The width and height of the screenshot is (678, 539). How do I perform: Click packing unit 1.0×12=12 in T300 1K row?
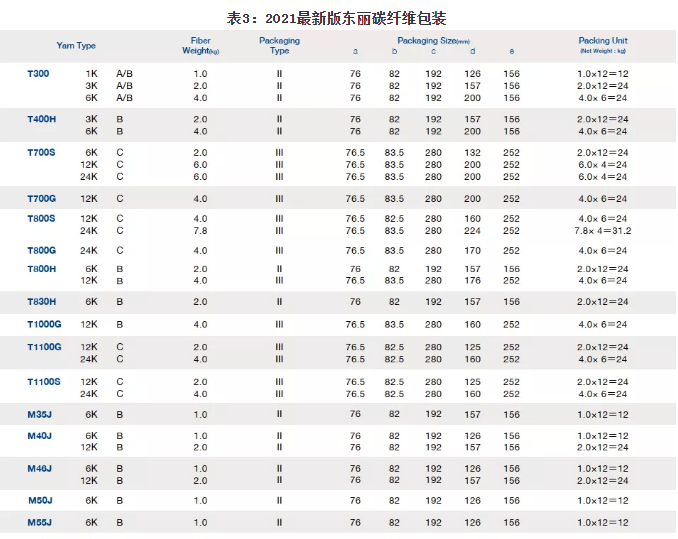(x=603, y=74)
